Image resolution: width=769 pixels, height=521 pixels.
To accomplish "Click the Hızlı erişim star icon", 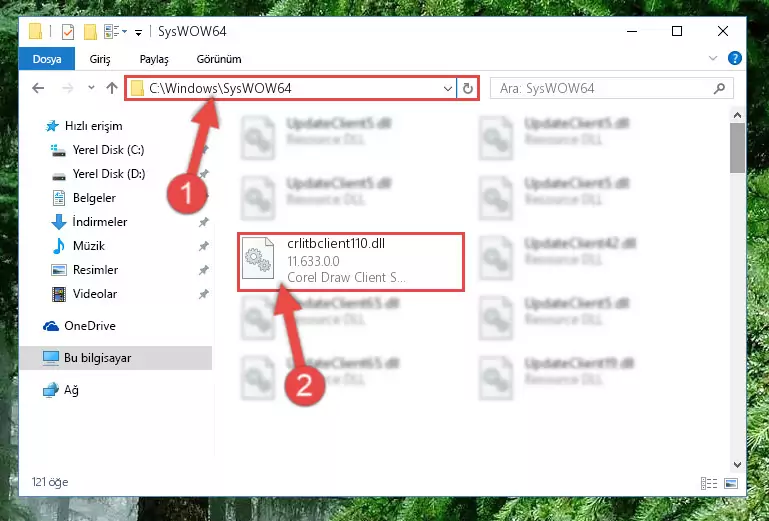I will [52, 126].
